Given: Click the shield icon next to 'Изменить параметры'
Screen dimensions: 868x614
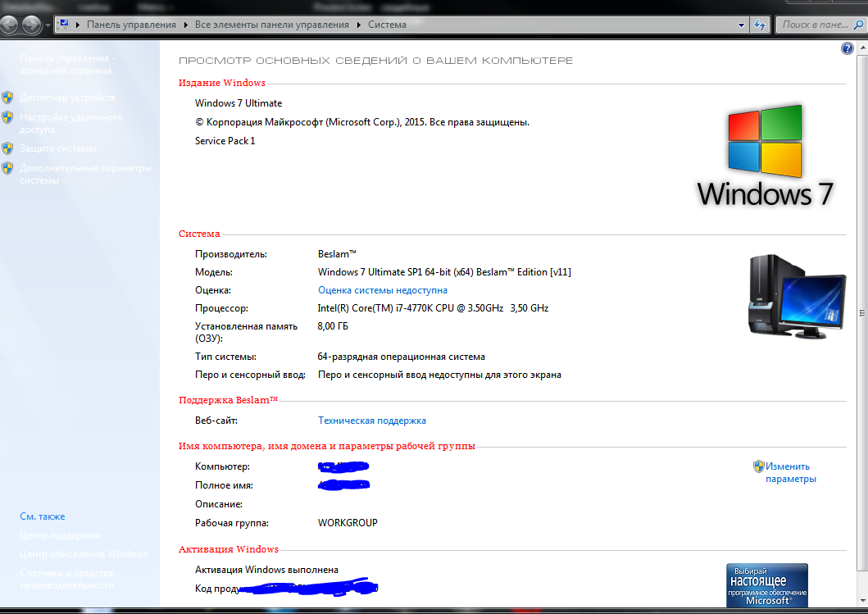Looking at the screenshot, I should pos(758,466).
